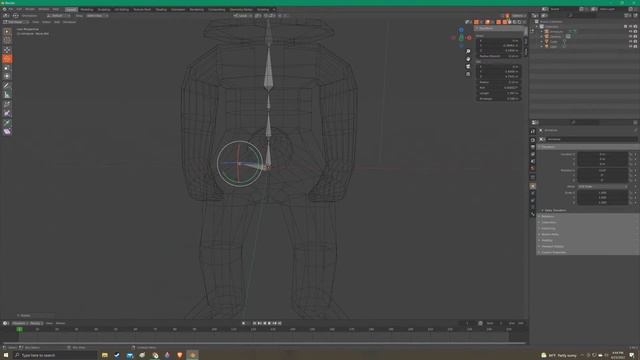640x360 pixels.
Task: Select the Annotate pencil tool
Action: click(7, 86)
